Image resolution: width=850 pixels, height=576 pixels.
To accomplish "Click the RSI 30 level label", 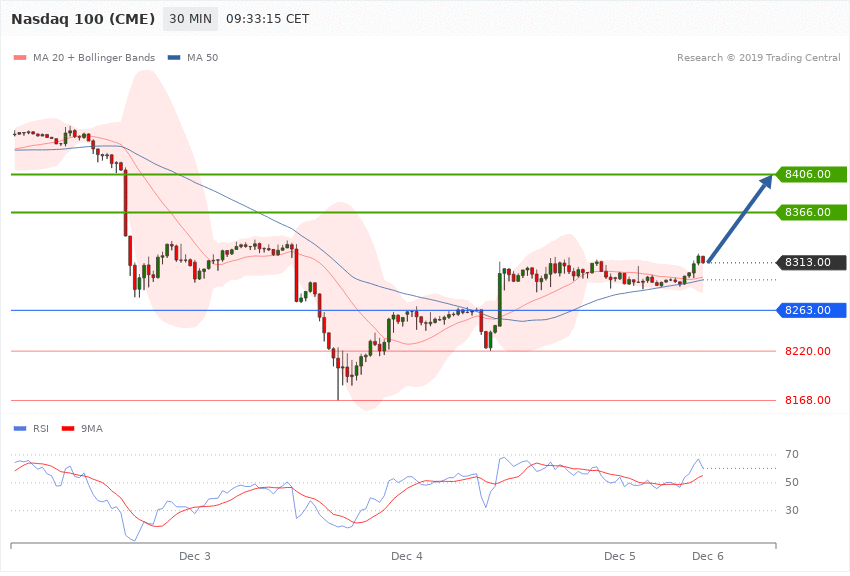I will (791, 510).
